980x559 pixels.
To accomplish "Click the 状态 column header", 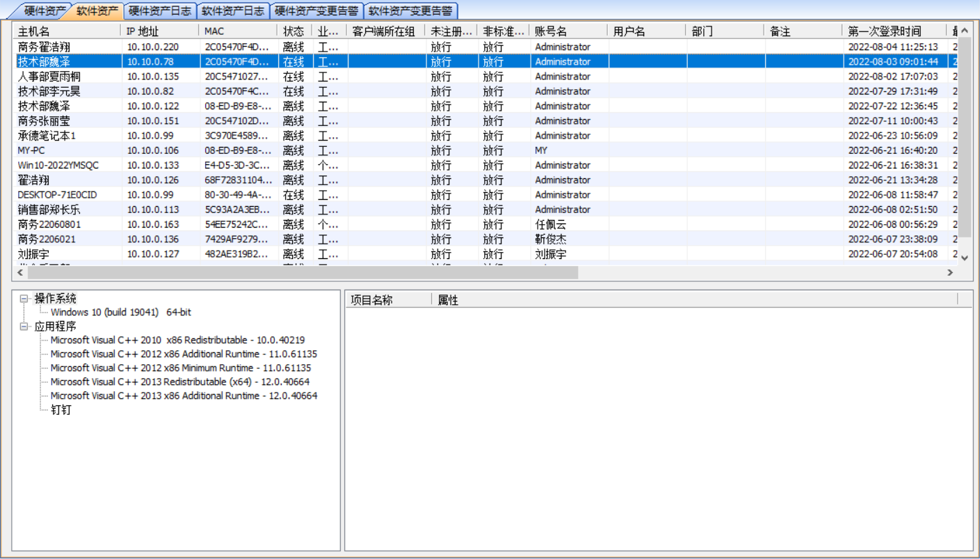I will coord(294,31).
